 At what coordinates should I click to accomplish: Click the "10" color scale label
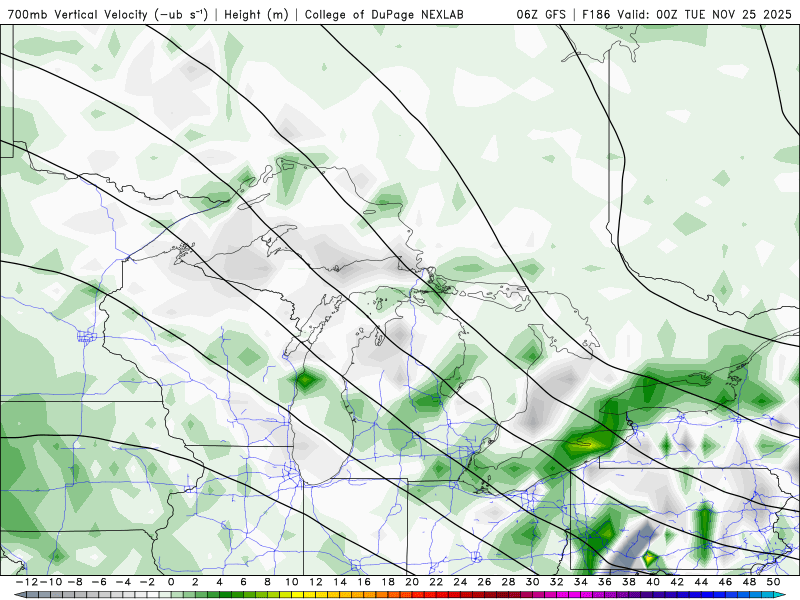click(x=291, y=582)
